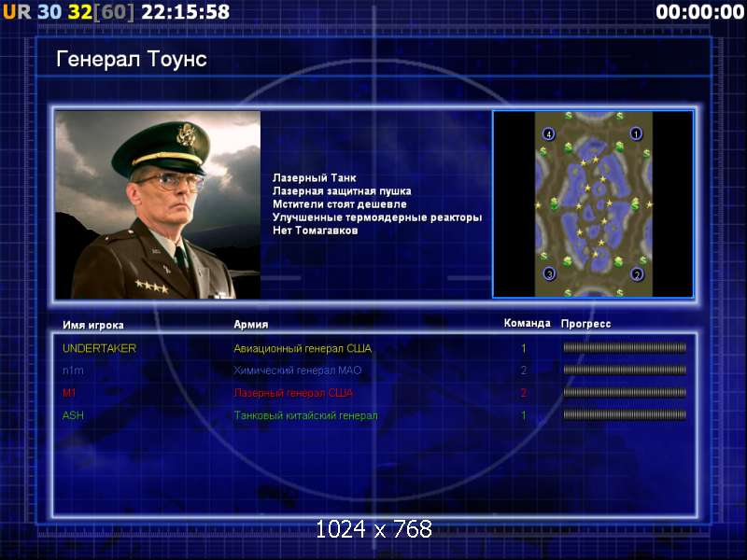Click M1's loading progress bar

tap(625, 392)
